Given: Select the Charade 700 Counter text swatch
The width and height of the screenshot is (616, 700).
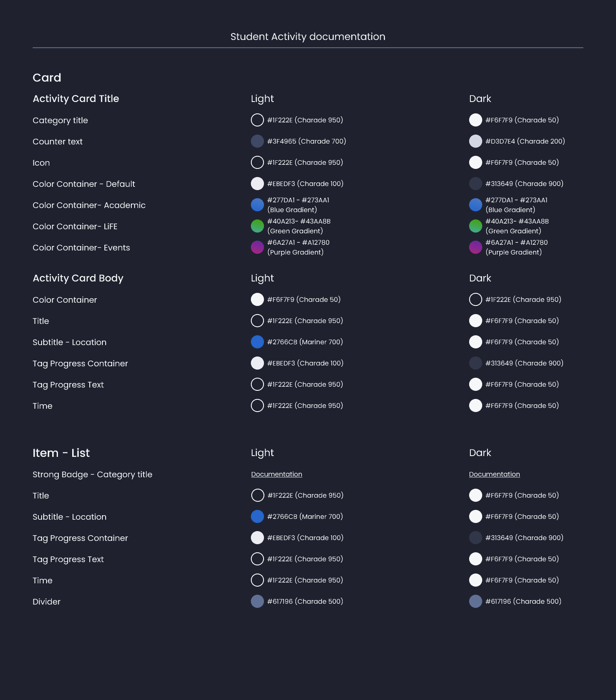Looking at the screenshot, I should click(257, 141).
